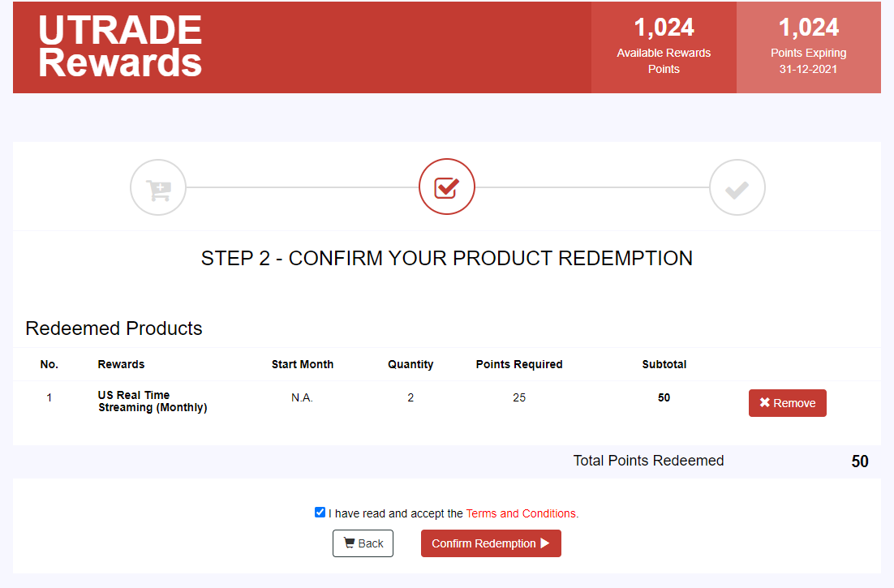Click the Rewards column header

pyautogui.click(x=121, y=364)
